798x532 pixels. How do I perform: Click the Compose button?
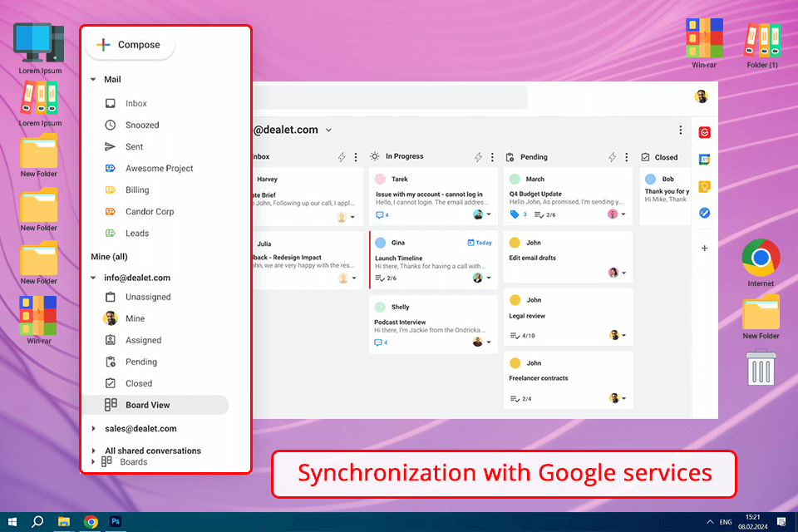[130, 45]
